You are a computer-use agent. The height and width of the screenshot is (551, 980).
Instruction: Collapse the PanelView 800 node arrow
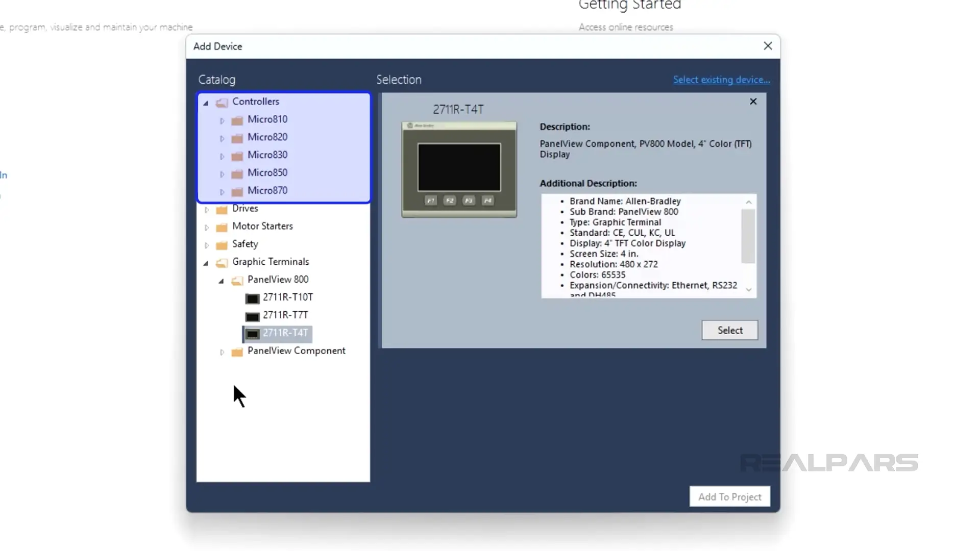(222, 281)
